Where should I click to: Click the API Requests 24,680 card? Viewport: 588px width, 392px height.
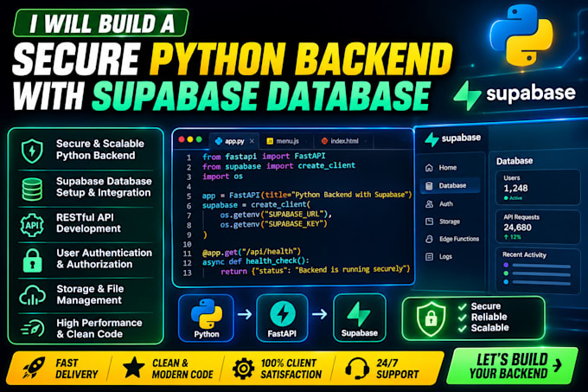(x=538, y=227)
